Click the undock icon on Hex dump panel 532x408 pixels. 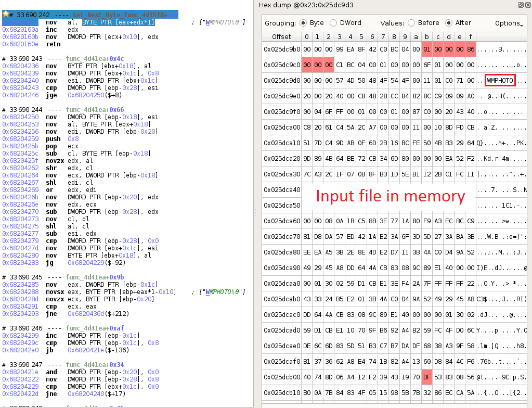point(521,5)
